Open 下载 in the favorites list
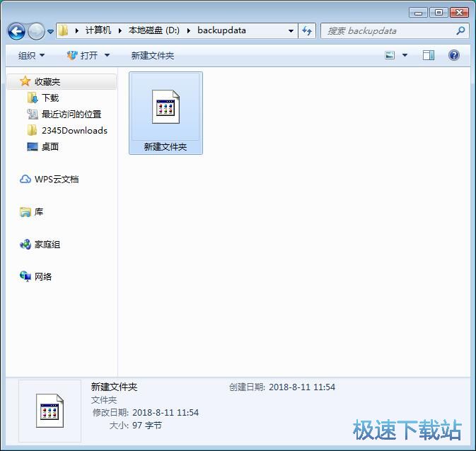The image size is (476, 451). click(50, 98)
